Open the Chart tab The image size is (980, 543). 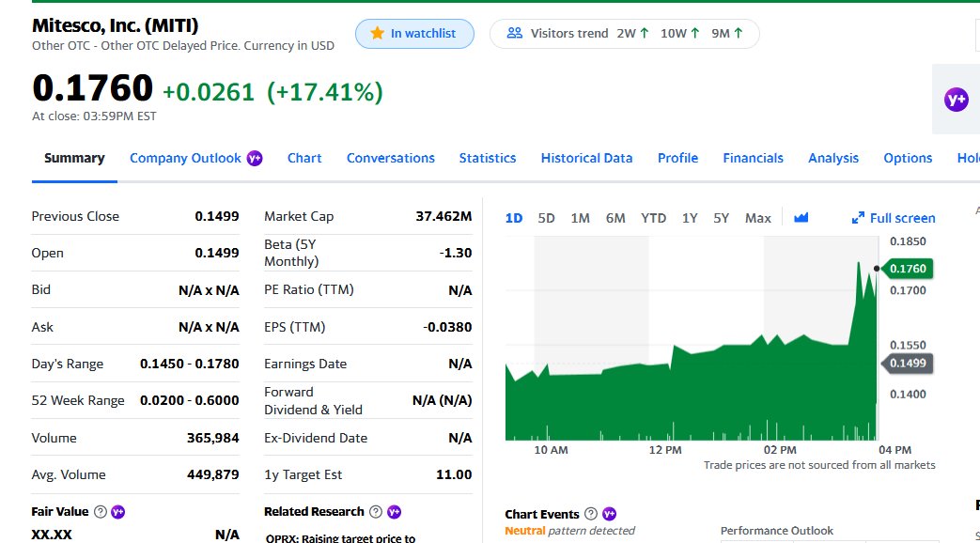click(x=304, y=158)
